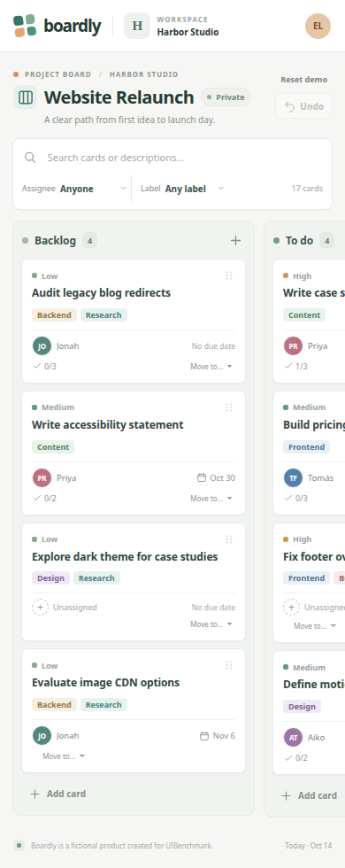
Task: Open Move to… on Evaluate image CDN options
Action: pyautogui.click(x=64, y=756)
